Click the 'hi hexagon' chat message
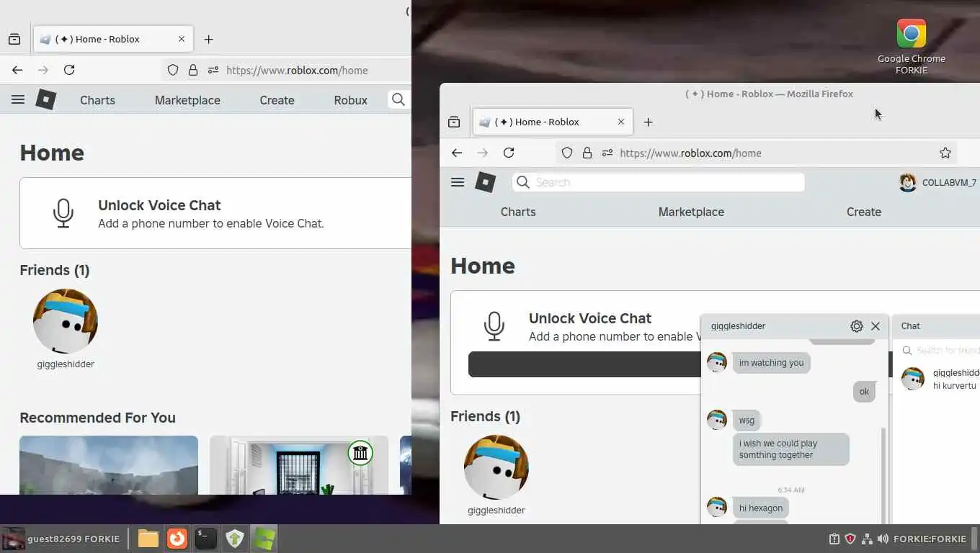980x553 pixels. 761,508
